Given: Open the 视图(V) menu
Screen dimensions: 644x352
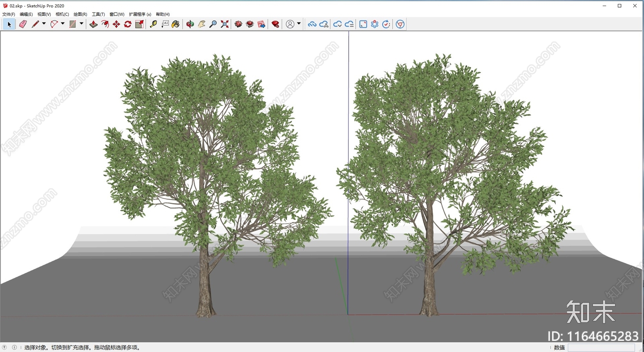Looking at the screenshot, I should 44,14.
